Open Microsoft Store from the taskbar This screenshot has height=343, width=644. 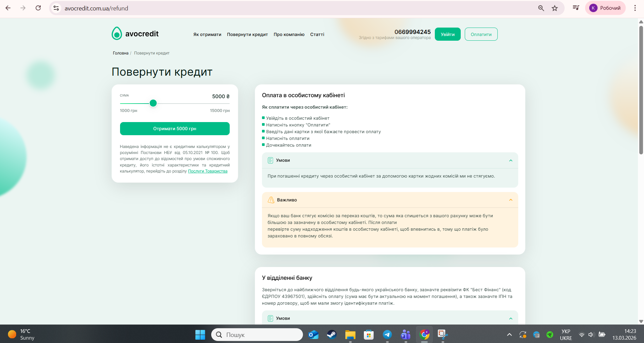coord(369,335)
